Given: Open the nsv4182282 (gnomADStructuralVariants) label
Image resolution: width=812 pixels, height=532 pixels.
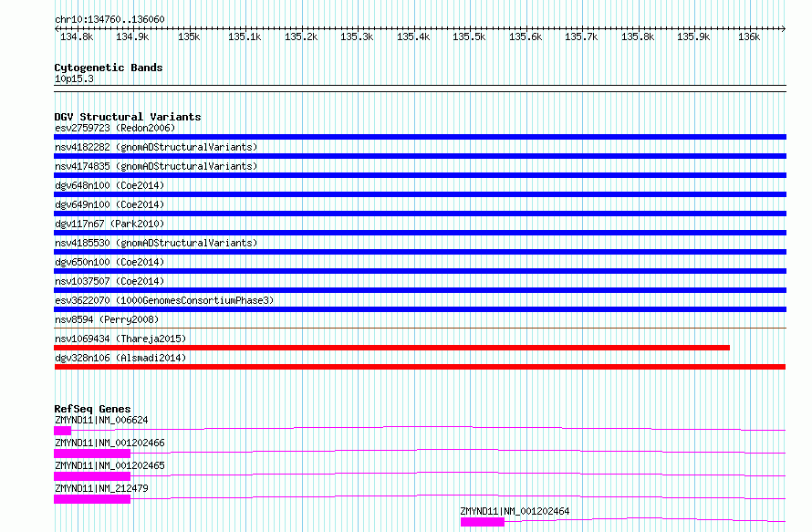Looking at the screenshot, I should coord(156,147).
